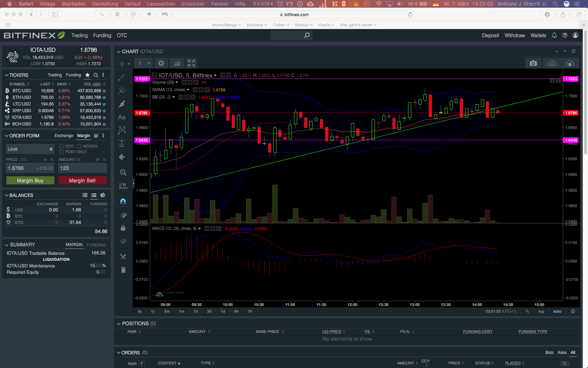Hide the SMMA (13, close) indicator
Viewport: 588px width, 368px height.
pyautogui.click(x=196, y=90)
